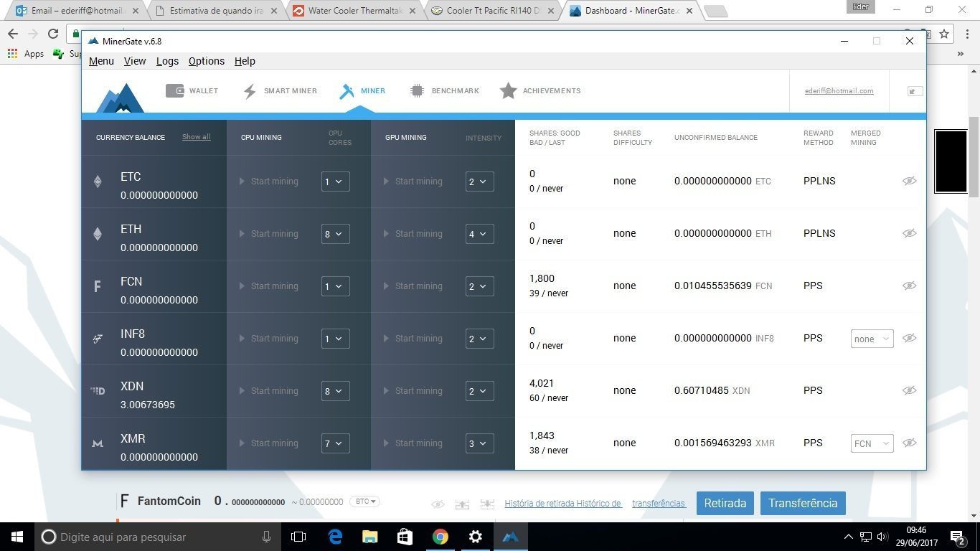Image resolution: width=980 pixels, height=551 pixels.
Task: Click the ETH currency icon
Action: (98, 234)
